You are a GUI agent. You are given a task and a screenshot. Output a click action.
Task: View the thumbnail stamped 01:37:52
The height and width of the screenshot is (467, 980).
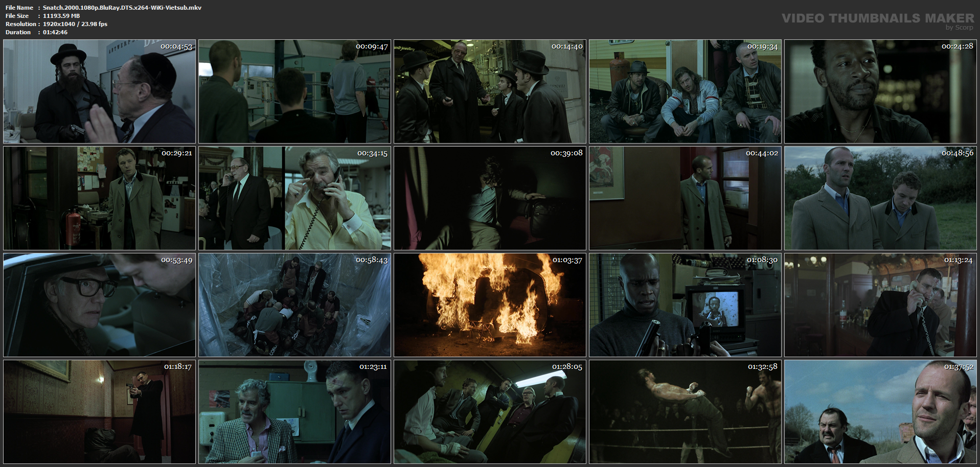pos(880,412)
